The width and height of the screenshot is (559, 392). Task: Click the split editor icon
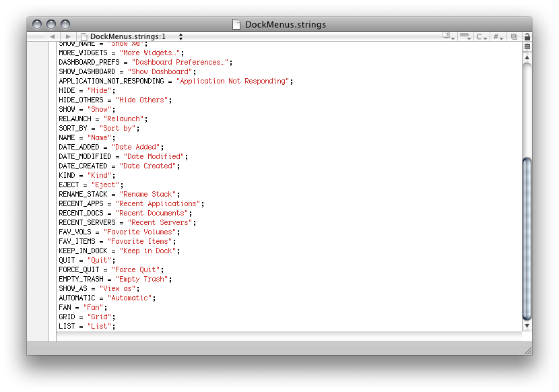527,46
